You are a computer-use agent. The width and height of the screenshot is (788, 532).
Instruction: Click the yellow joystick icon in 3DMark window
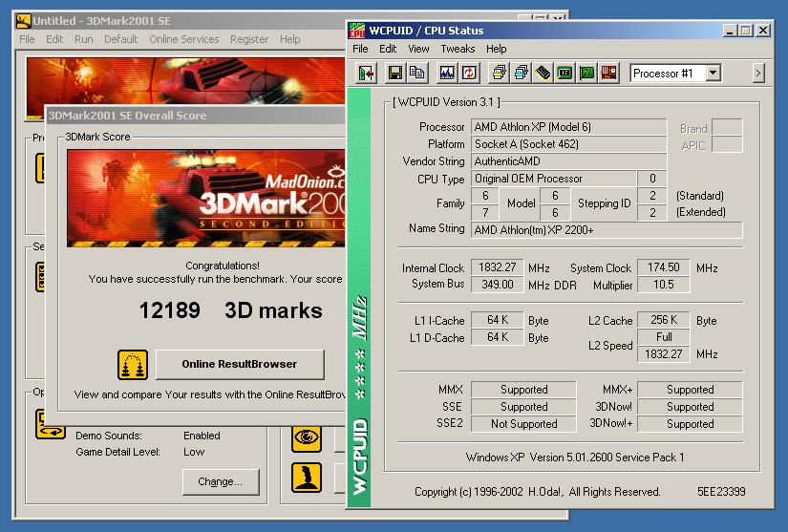click(x=307, y=478)
